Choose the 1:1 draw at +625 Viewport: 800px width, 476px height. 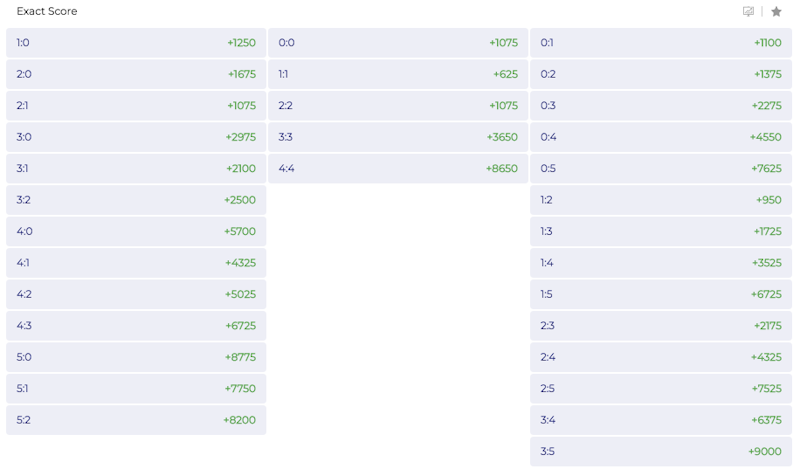tap(398, 74)
